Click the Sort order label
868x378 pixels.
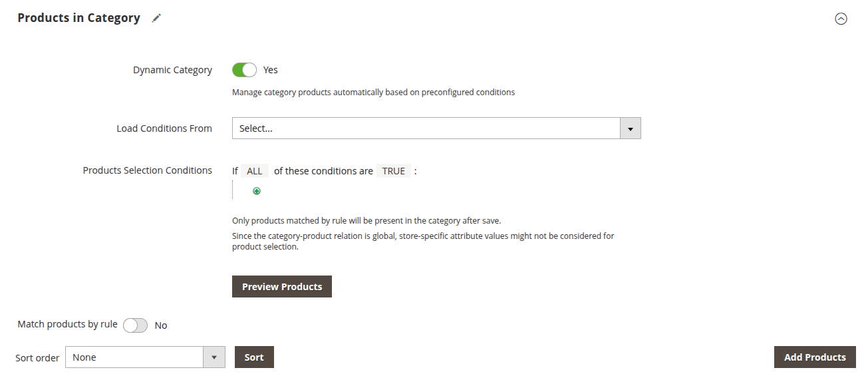click(x=37, y=358)
